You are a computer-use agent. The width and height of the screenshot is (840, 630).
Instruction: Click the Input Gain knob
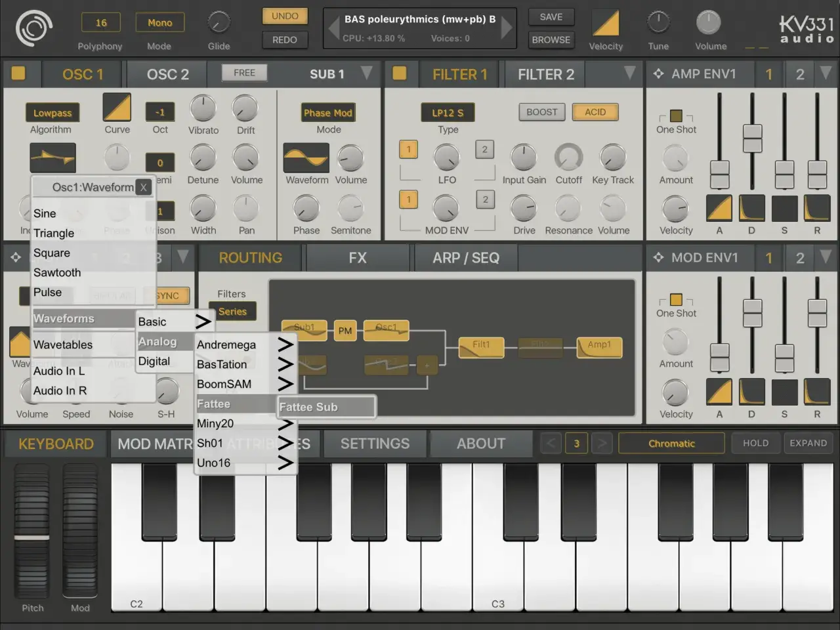pyautogui.click(x=524, y=157)
